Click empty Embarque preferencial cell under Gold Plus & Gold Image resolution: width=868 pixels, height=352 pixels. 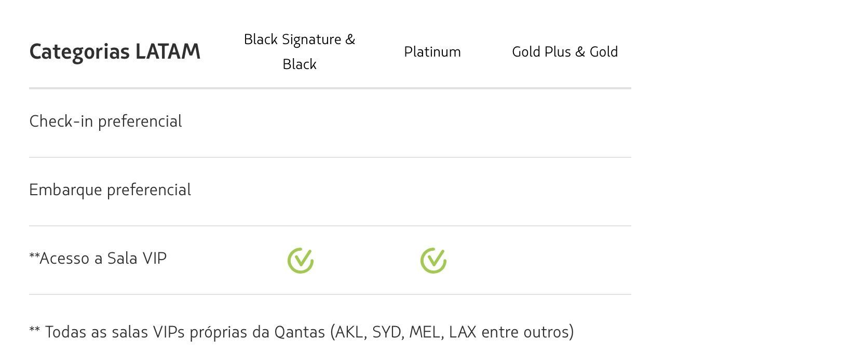tap(565, 192)
